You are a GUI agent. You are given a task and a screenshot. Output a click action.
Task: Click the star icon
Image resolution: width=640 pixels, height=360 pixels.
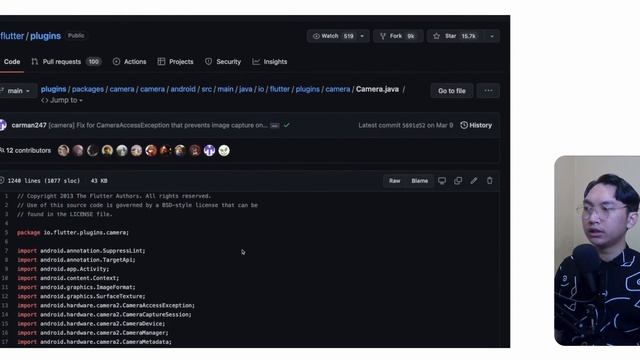[436, 36]
